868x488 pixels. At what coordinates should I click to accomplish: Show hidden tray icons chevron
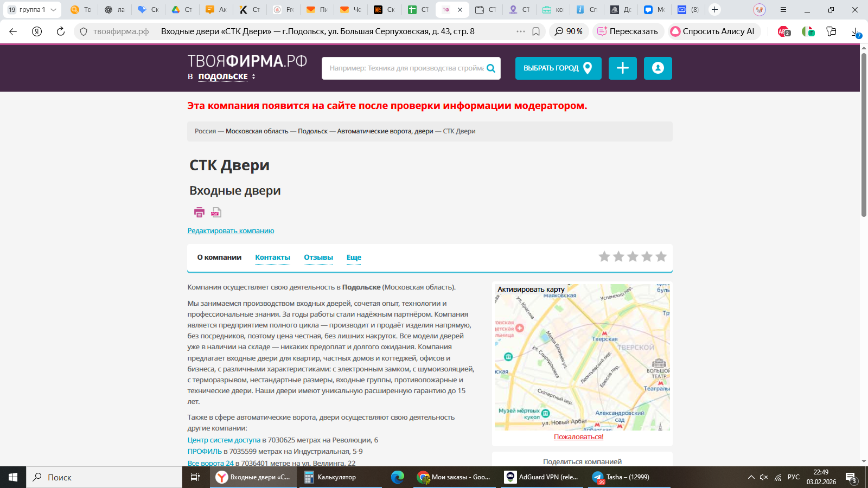[x=751, y=477]
